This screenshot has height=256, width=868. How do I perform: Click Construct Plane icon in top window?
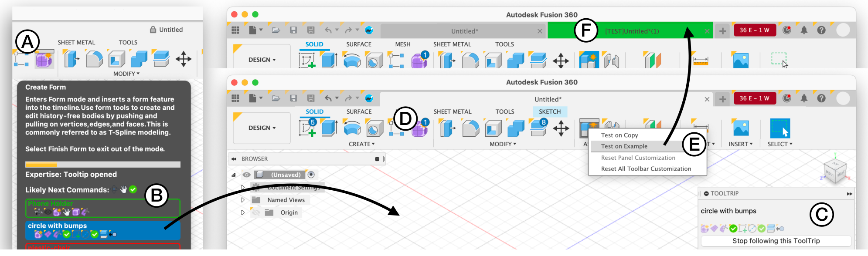(653, 60)
